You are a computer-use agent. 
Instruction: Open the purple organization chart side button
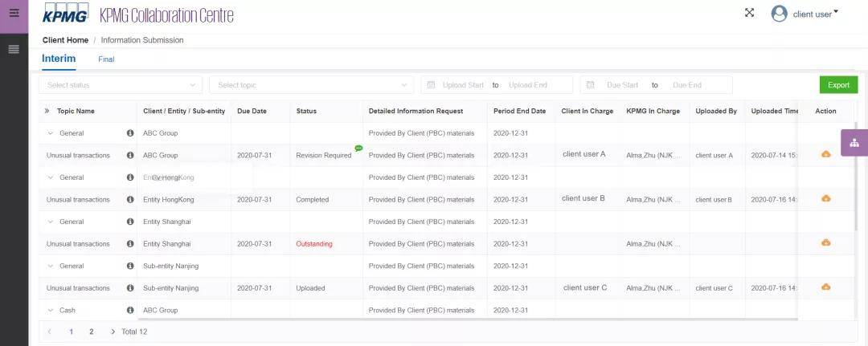(x=854, y=143)
